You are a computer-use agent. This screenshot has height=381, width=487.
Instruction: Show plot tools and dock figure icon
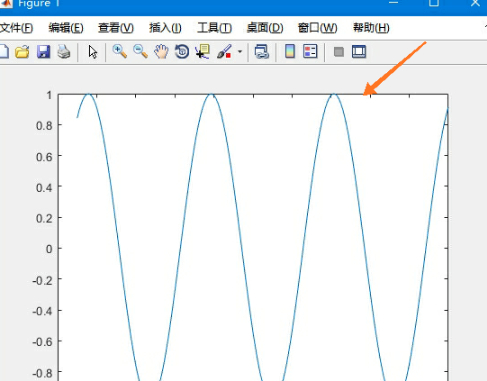pyautogui.click(x=359, y=52)
